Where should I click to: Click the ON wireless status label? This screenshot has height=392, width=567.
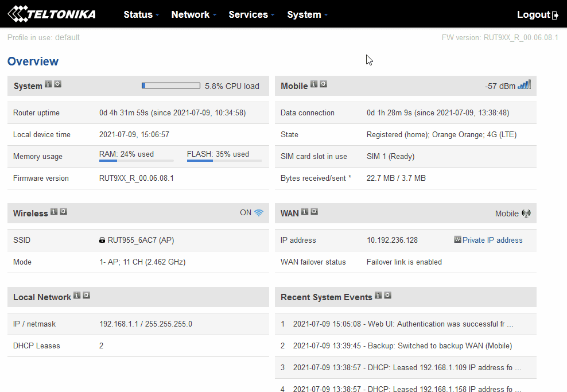pyautogui.click(x=246, y=212)
